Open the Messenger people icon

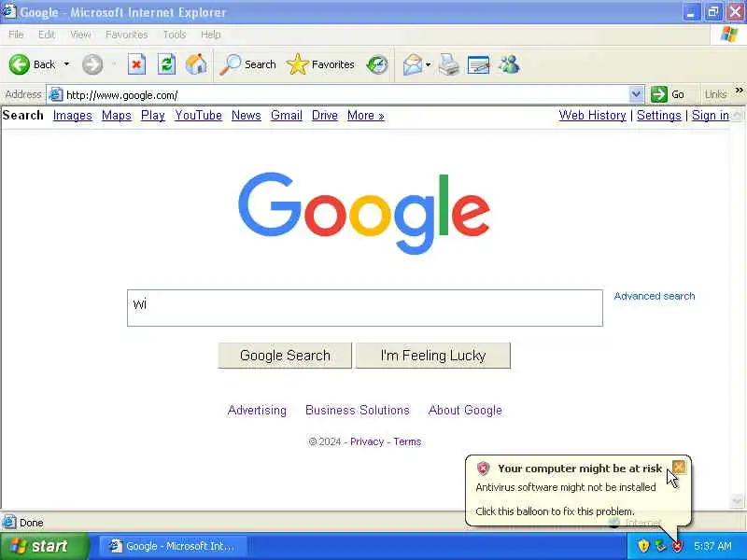[509, 64]
